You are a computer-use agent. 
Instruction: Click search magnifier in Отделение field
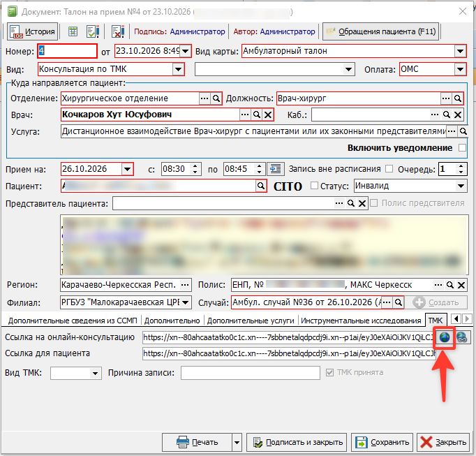216,98
